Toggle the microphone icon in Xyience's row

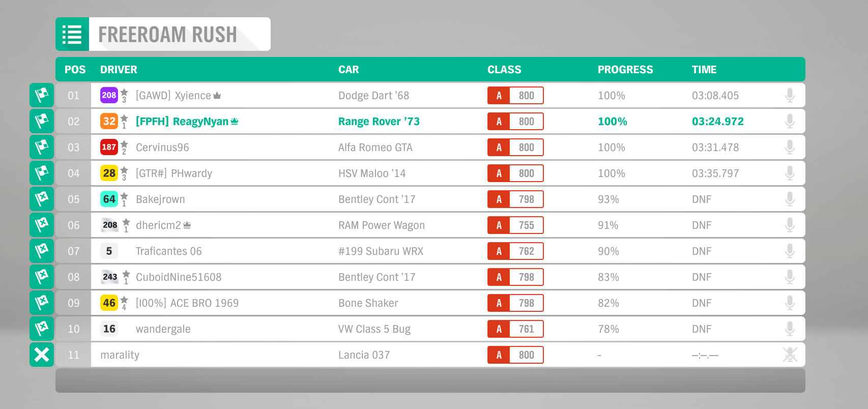[790, 95]
